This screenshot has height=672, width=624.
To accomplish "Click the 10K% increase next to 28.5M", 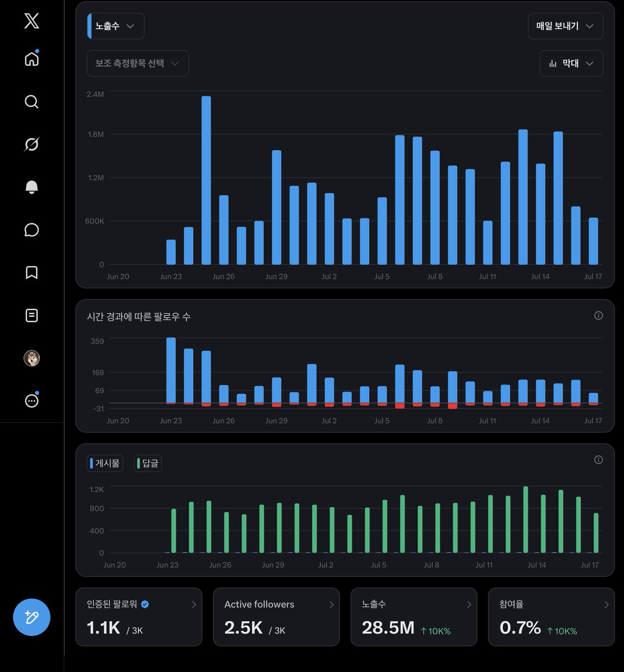I will [436, 631].
